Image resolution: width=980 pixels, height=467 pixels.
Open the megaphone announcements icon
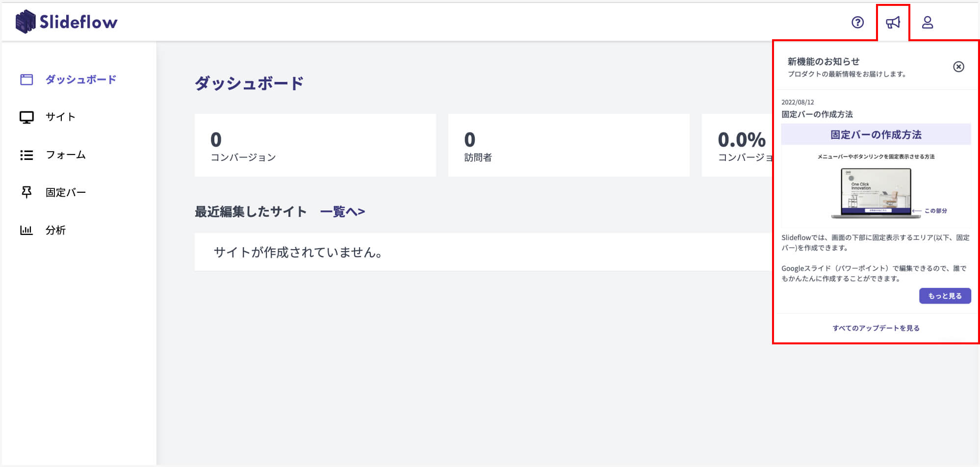893,22
